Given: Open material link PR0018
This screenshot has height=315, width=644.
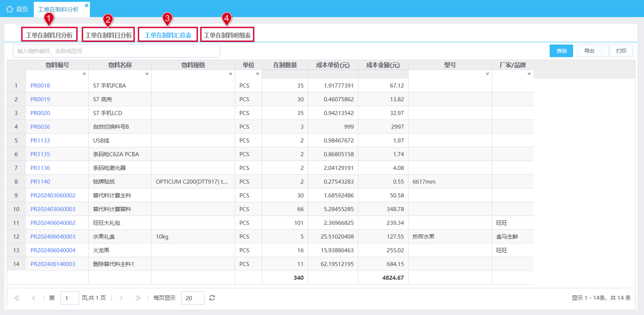Looking at the screenshot, I should pyautogui.click(x=40, y=85).
